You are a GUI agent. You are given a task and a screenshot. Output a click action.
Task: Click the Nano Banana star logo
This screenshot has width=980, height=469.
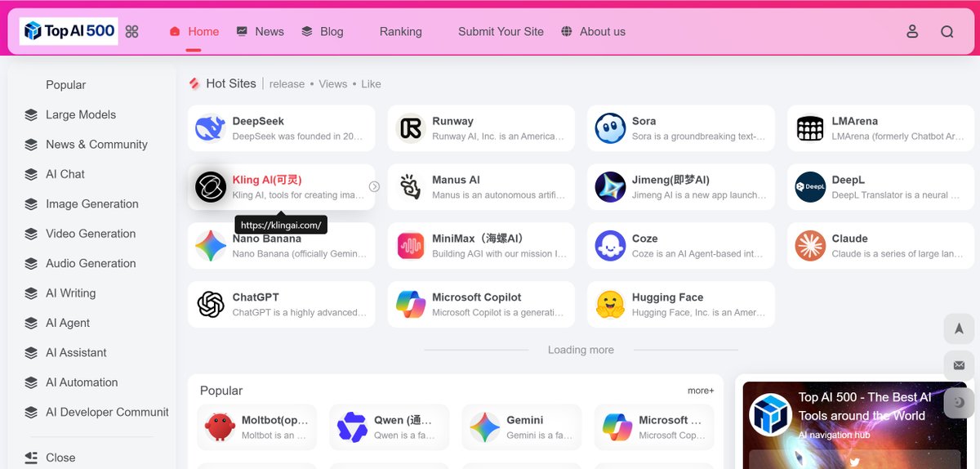coord(211,246)
